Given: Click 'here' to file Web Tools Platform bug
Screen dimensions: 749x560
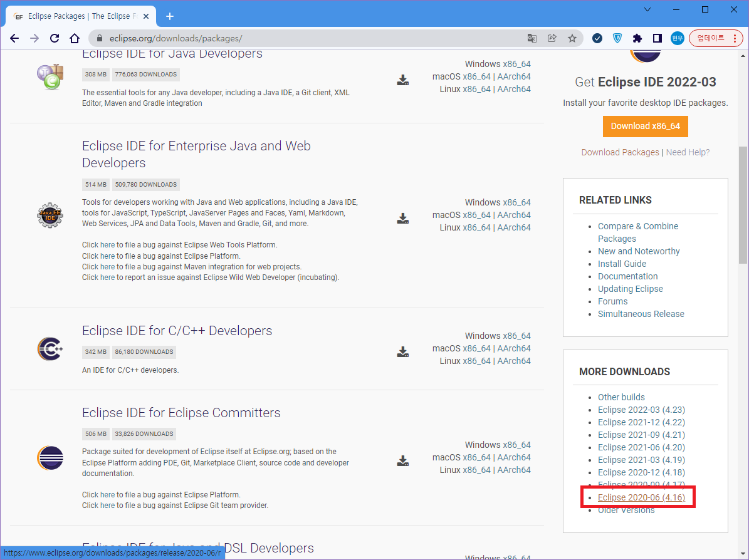Looking at the screenshot, I should tap(107, 245).
